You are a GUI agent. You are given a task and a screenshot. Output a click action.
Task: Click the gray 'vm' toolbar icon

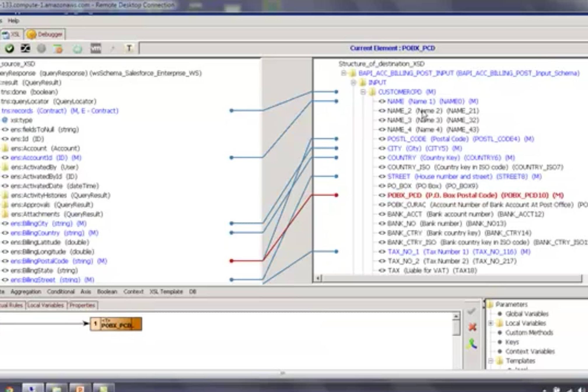pos(96,48)
